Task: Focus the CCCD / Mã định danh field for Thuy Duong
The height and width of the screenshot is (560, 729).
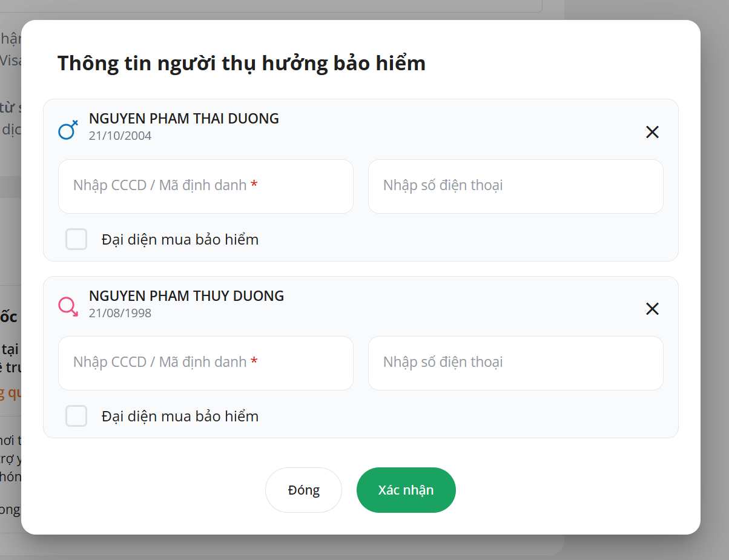Action: (205, 363)
